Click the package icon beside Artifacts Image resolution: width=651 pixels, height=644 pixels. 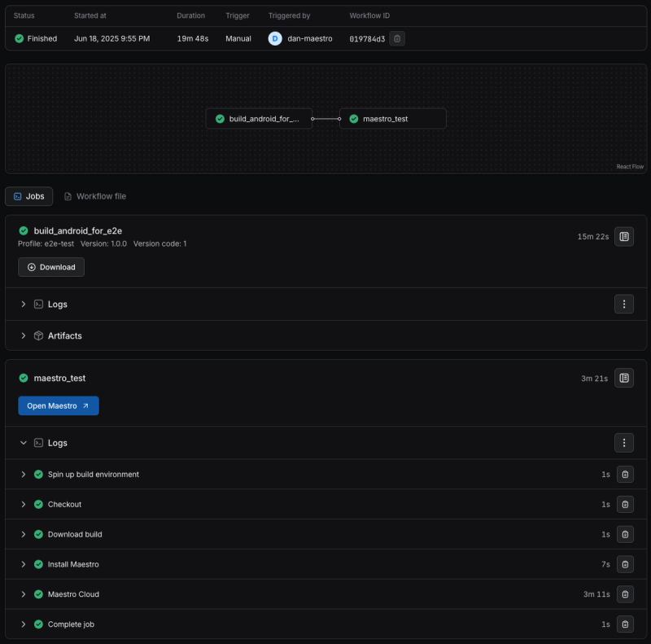point(38,335)
